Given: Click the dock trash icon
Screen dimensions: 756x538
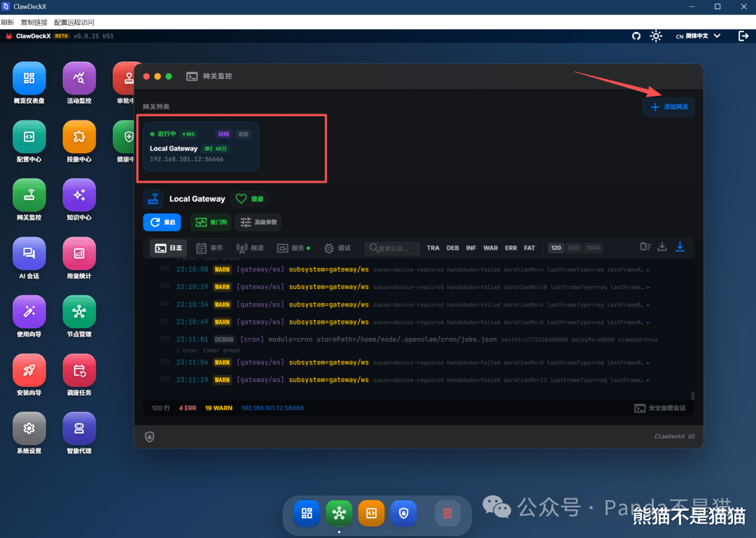Looking at the screenshot, I should click(x=447, y=513).
